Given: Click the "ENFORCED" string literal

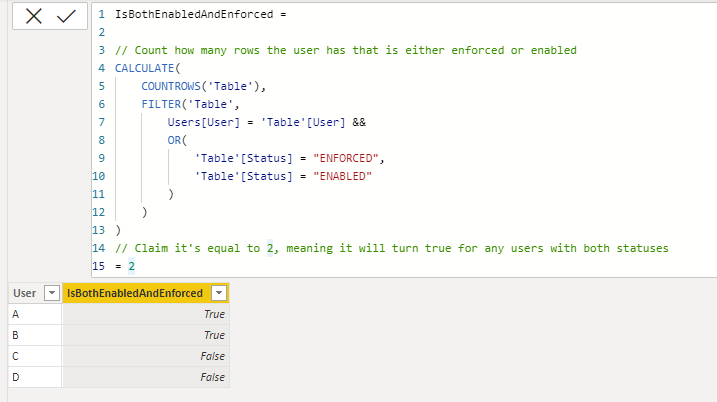Looking at the screenshot, I should [346, 158].
